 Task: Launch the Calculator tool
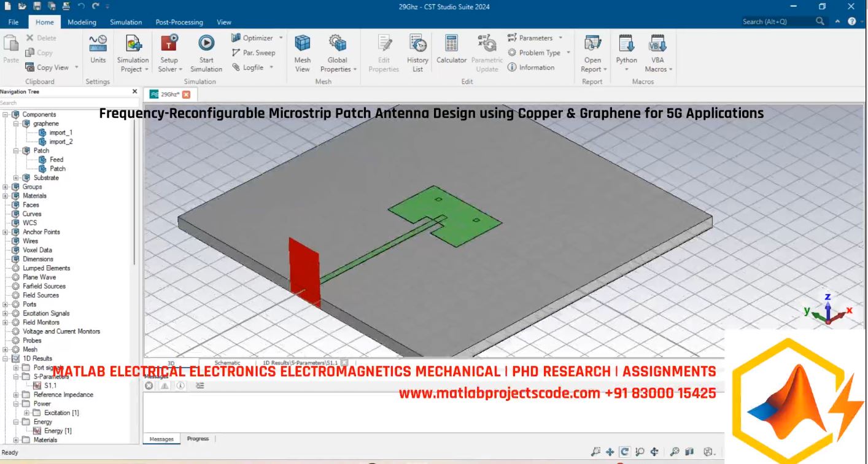coord(452,50)
